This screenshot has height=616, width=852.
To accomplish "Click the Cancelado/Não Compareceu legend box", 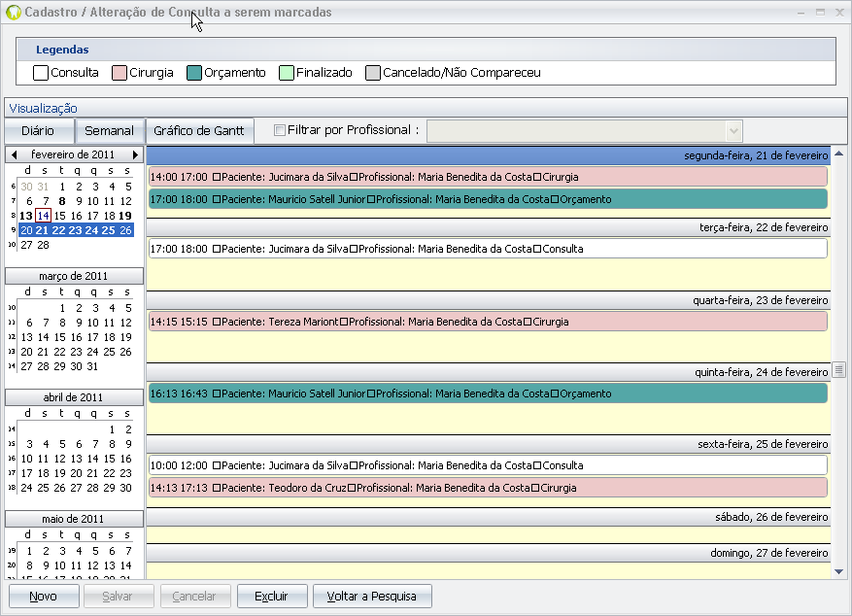I will point(373,73).
